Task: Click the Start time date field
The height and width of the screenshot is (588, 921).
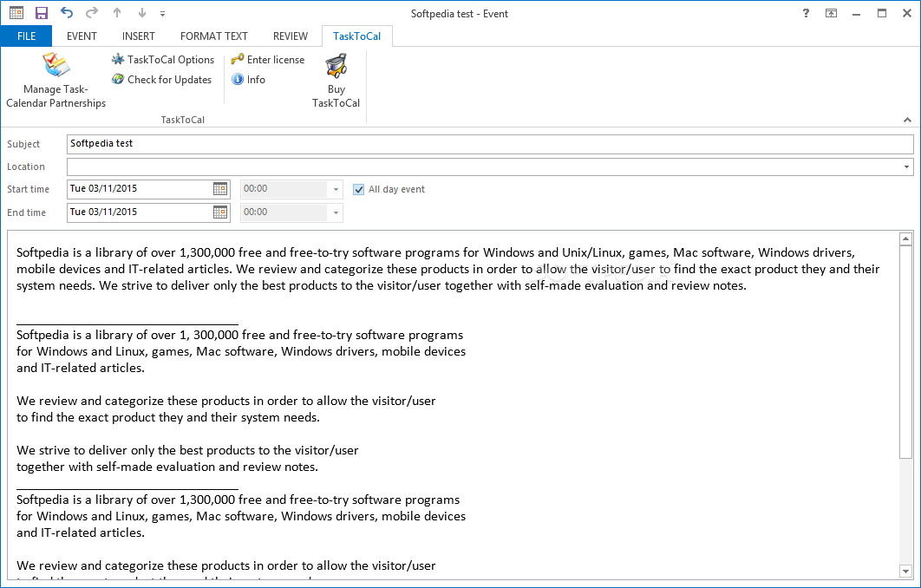Action: pos(140,188)
